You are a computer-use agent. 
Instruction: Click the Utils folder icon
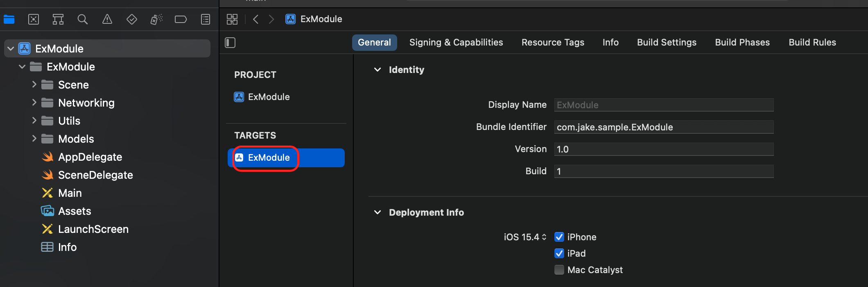(47, 121)
